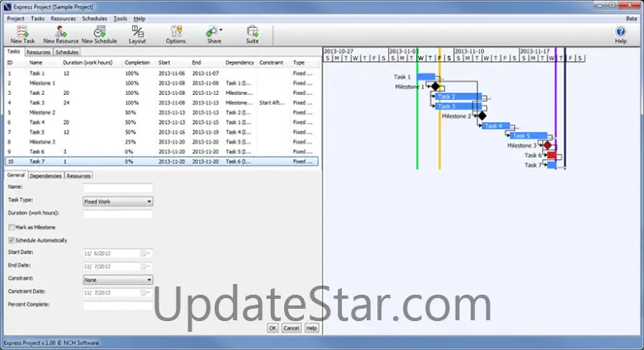Click the Milestone 1 diamond in Gantt chart
Screen dimensions: 644x350
point(435,87)
